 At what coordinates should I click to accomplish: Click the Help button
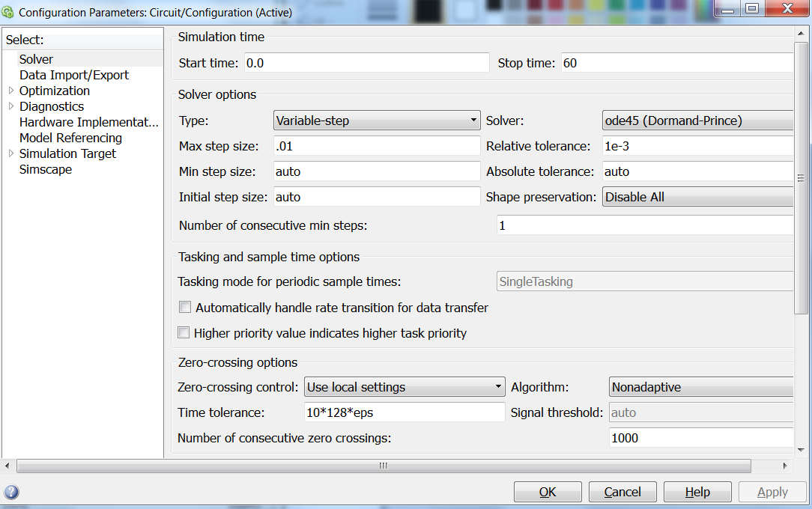(x=697, y=492)
